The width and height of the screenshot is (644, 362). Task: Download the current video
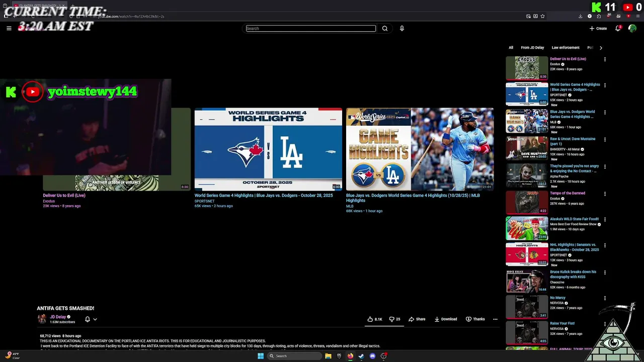click(446, 319)
